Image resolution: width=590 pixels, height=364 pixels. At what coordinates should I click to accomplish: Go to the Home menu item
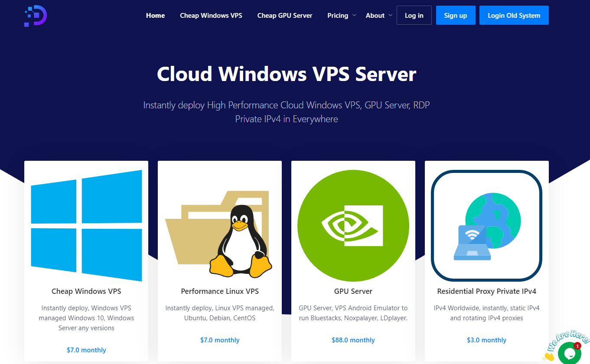click(x=155, y=15)
